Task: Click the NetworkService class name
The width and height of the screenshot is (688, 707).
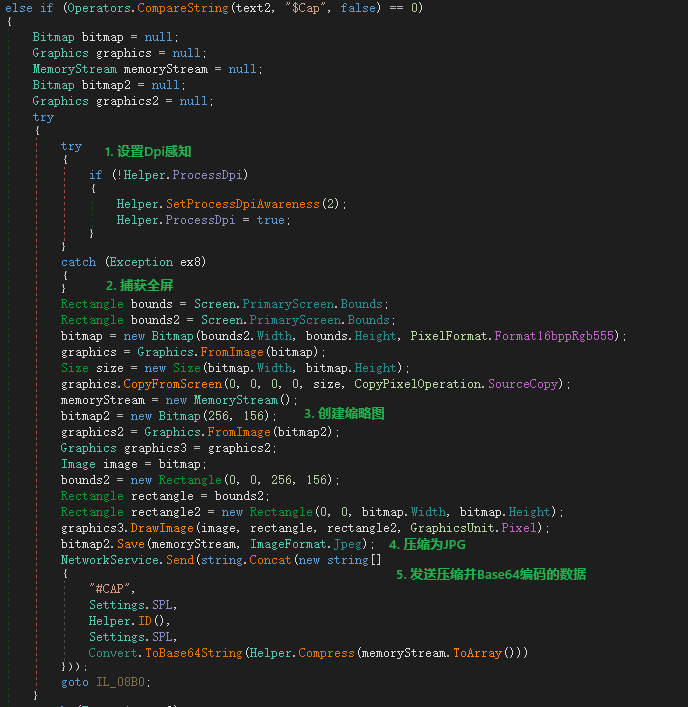Action: point(110,560)
